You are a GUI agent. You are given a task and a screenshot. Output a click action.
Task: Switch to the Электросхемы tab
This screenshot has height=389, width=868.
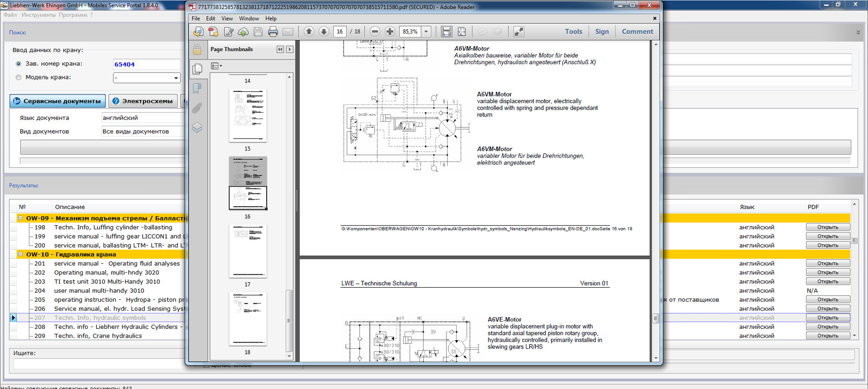point(143,101)
